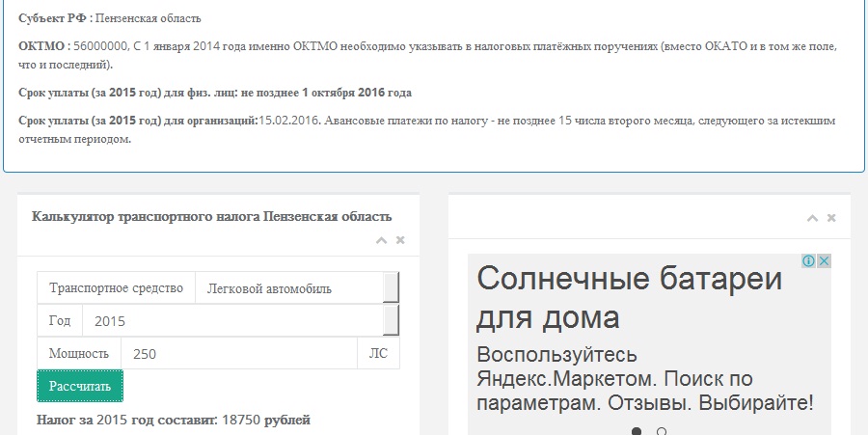Image resolution: width=868 pixels, height=435 pixels.
Task: Open the vehicle type dropdown arrow
Action: (x=391, y=287)
